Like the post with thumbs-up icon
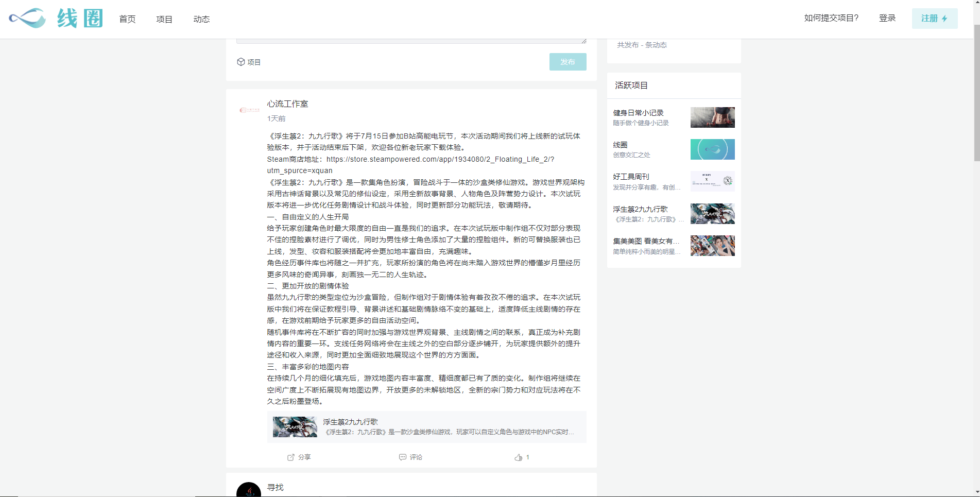This screenshot has height=497, width=980. click(518, 457)
